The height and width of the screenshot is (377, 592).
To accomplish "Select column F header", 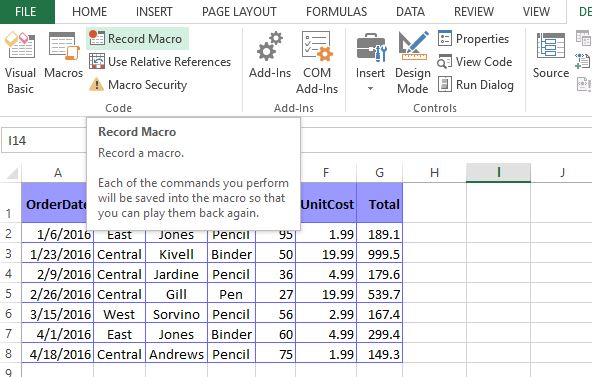I will 326,173.
